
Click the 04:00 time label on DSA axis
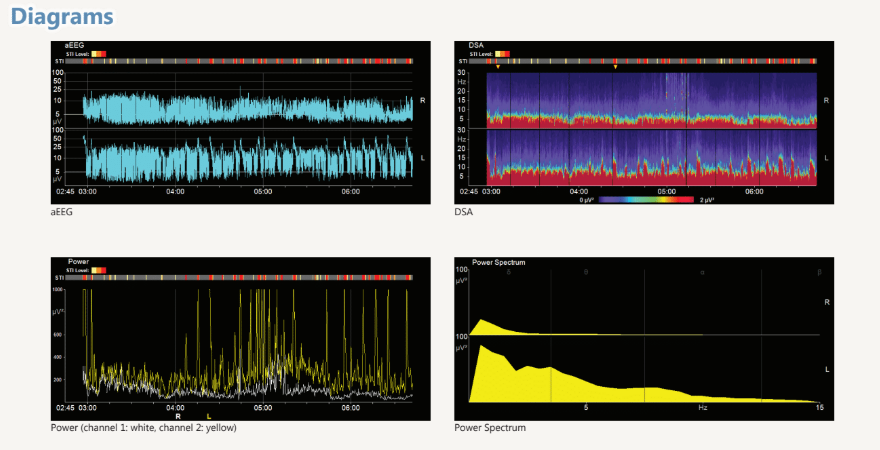click(578, 191)
